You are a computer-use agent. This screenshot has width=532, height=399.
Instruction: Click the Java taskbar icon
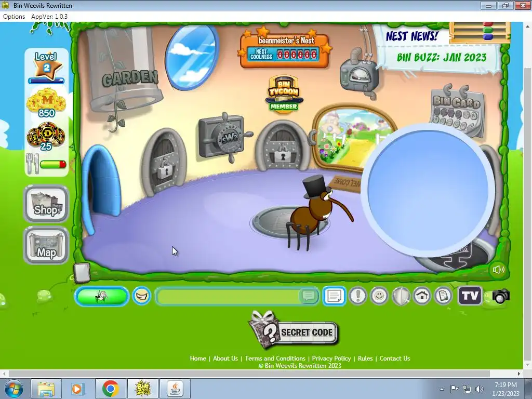click(175, 389)
